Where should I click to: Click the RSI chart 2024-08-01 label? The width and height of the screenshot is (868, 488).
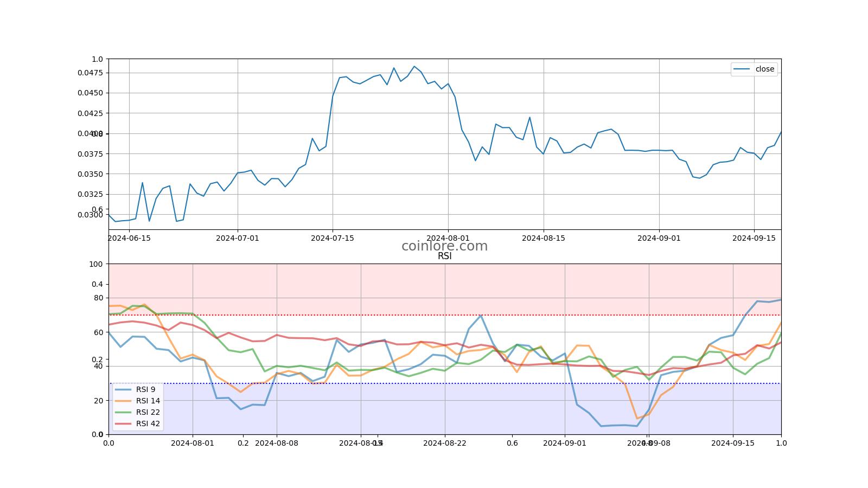pyautogui.click(x=193, y=443)
